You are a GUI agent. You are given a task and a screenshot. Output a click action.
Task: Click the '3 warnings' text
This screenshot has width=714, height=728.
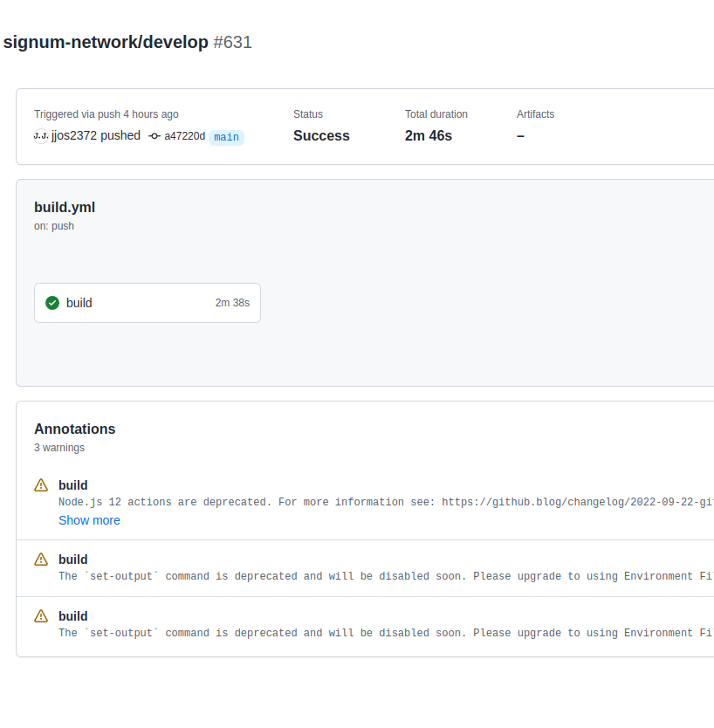click(x=59, y=448)
